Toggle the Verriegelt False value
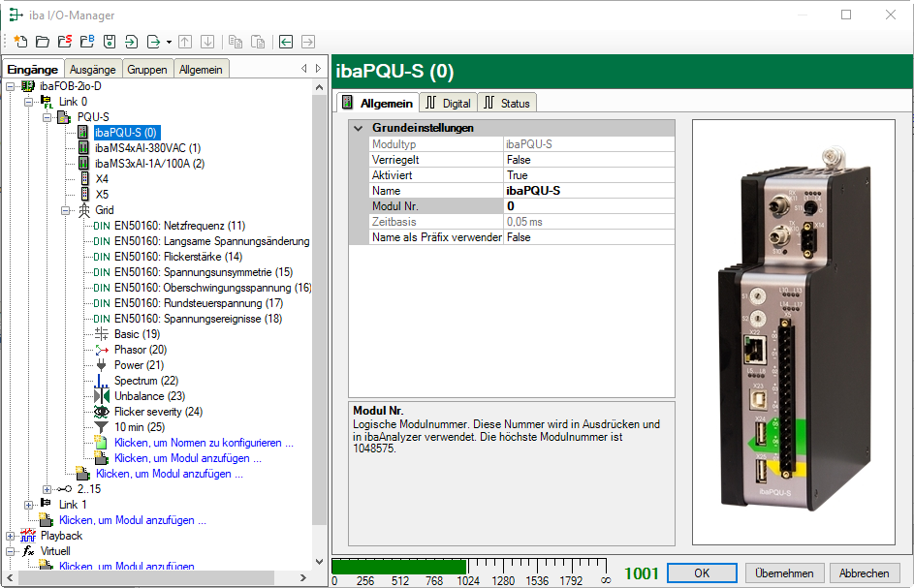The height and width of the screenshot is (588, 914). [x=587, y=160]
